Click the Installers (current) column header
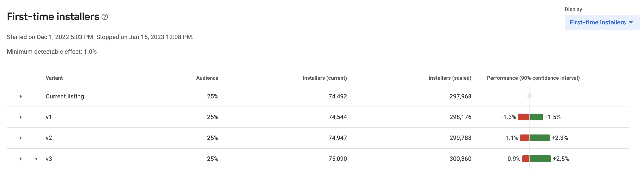The height and width of the screenshot is (186, 644). [325, 78]
